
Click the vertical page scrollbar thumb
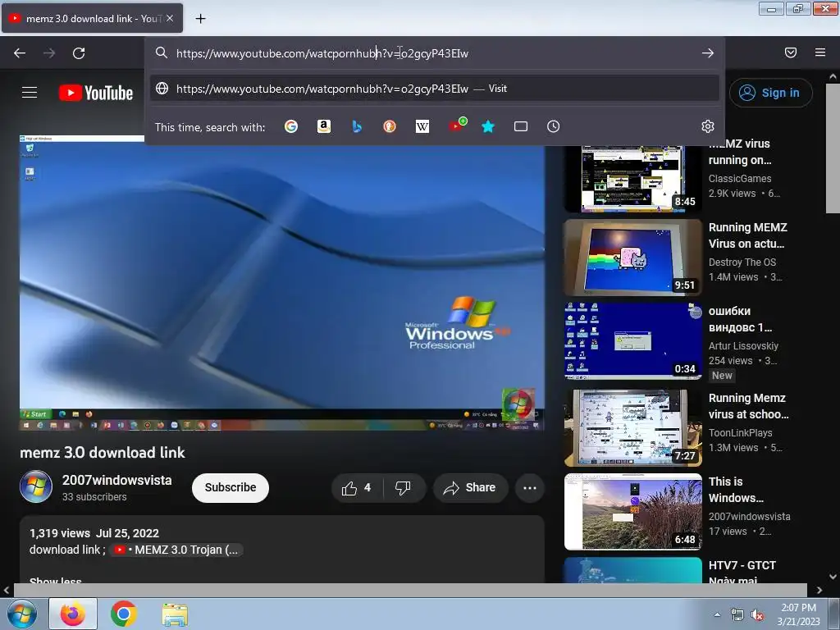pyautogui.click(x=833, y=149)
